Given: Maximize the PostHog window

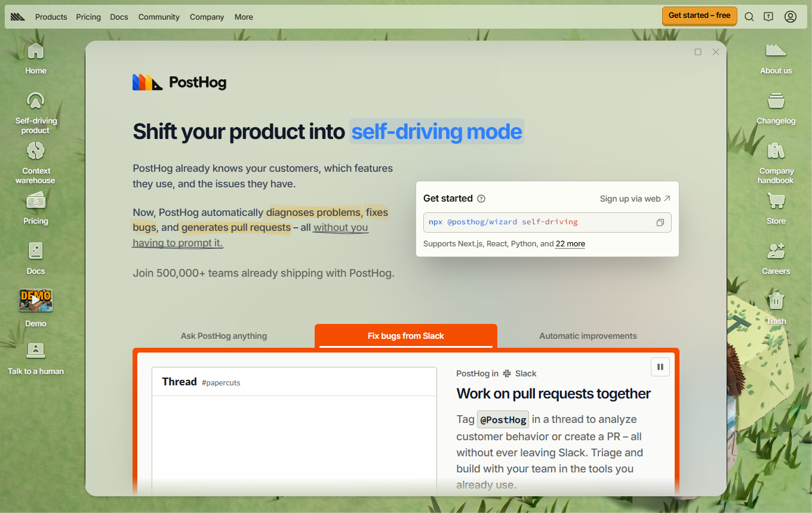Looking at the screenshot, I should (x=698, y=52).
